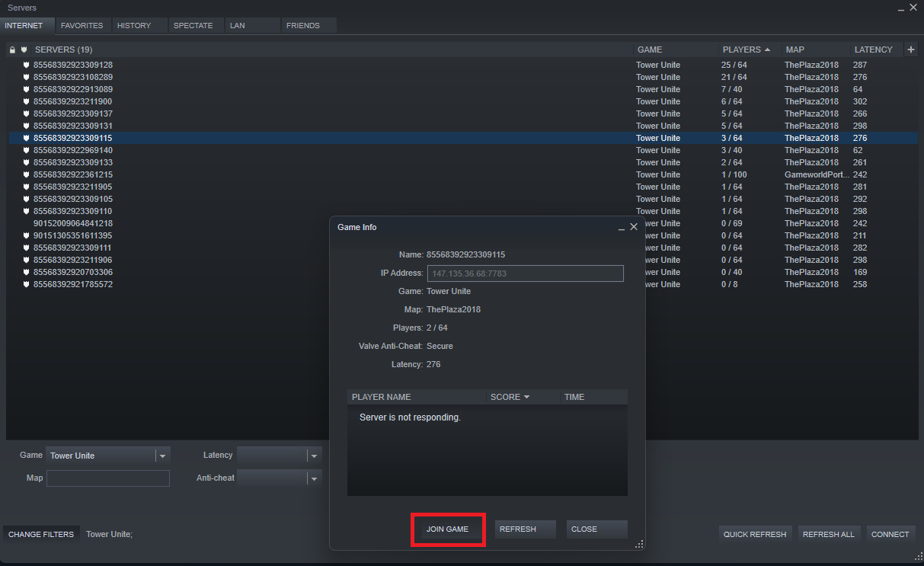924x566 pixels.
Task: Click shield icon of server 85568392923309128
Action: pyautogui.click(x=27, y=65)
